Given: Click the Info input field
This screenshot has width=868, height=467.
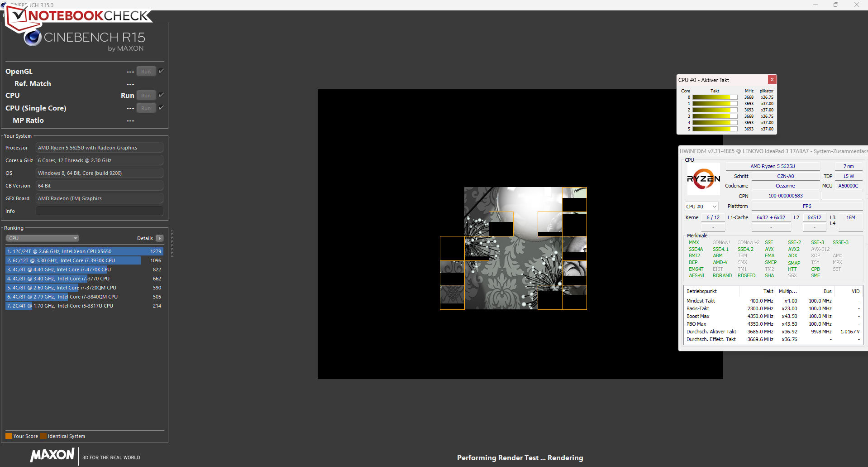Looking at the screenshot, I should [99, 211].
